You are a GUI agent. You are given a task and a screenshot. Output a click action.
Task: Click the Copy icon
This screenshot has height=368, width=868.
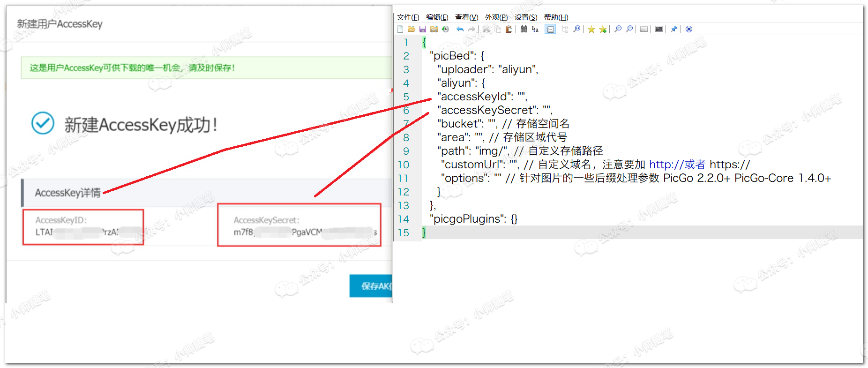pos(498,29)
